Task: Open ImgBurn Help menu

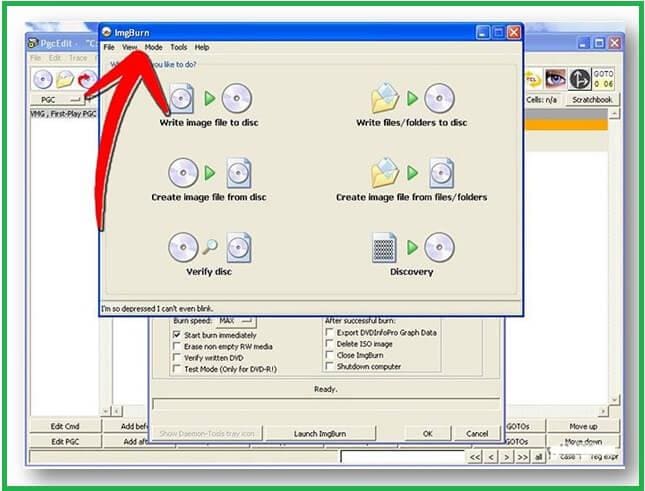Action: coord(202,47)
